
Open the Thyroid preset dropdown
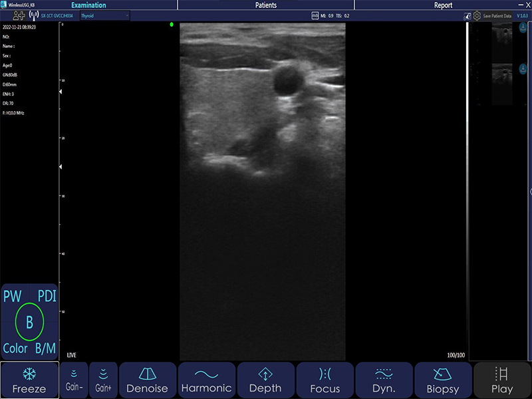[104, 15]
